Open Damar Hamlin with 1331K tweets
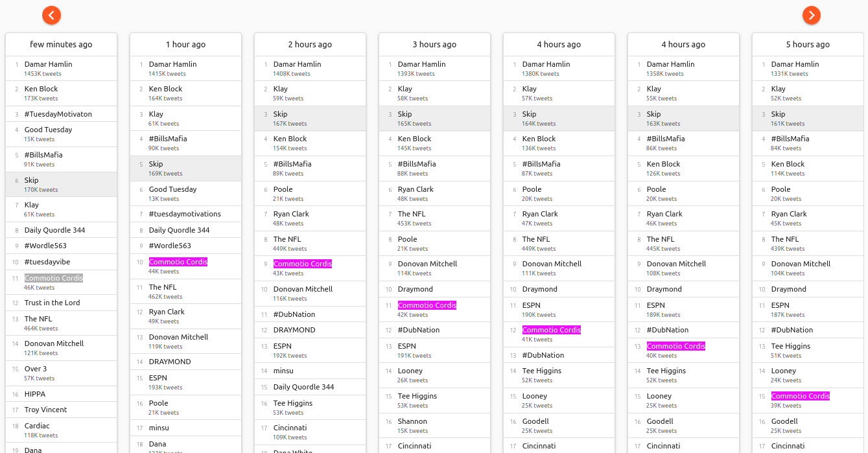This screenshot has height=453, width=868. point(808,69)
